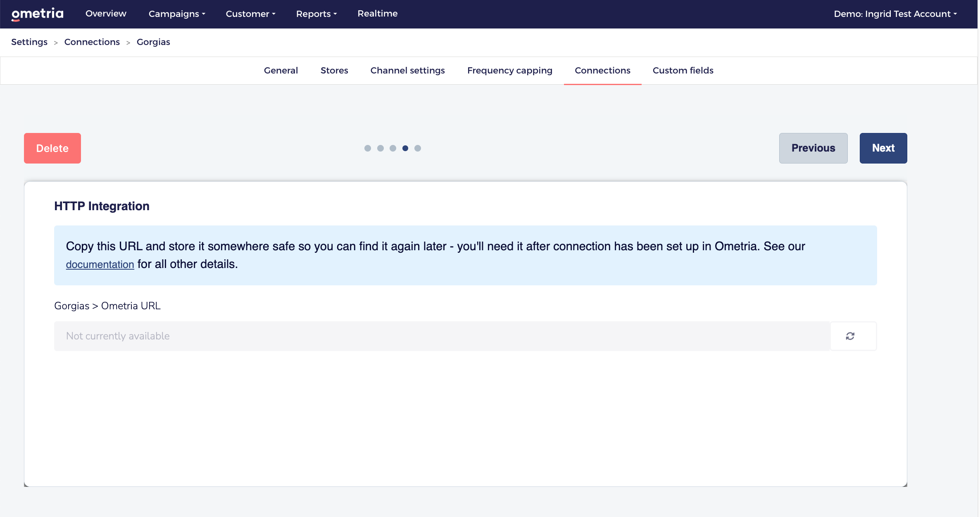This screenshot has width=980, height=517.
Task: Click the 'Gorgias > Ometria URL' label
Action: point(107,306)
